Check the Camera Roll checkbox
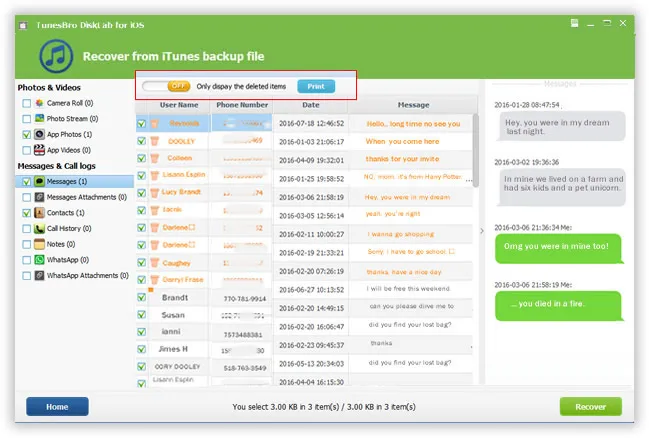Image resolution: width=649 pixels, height=438 pixels. pos(26,103)
